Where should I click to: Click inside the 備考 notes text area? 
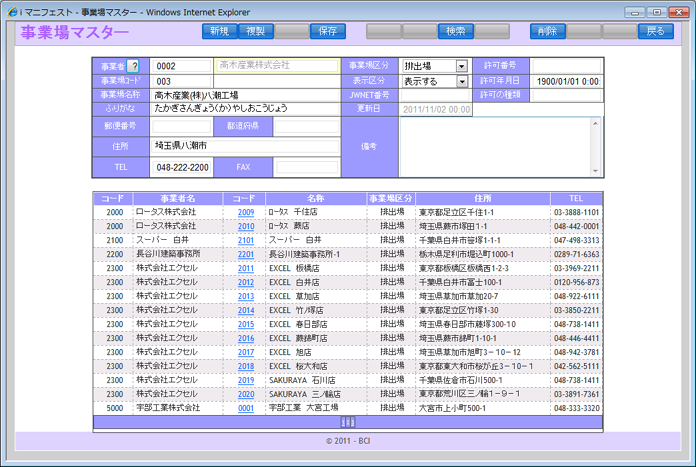click(x=495, y=147)
